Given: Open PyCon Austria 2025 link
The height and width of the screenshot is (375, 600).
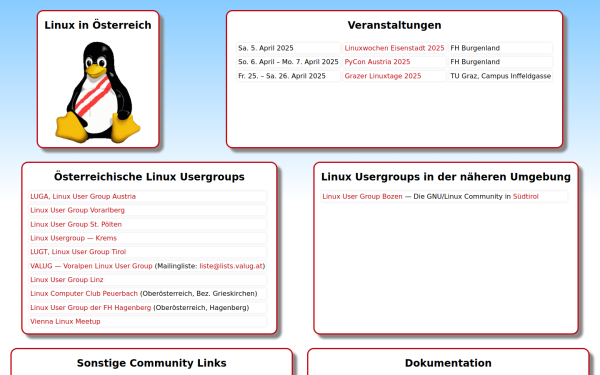Looking at the screenshot, I should (377, 62).
